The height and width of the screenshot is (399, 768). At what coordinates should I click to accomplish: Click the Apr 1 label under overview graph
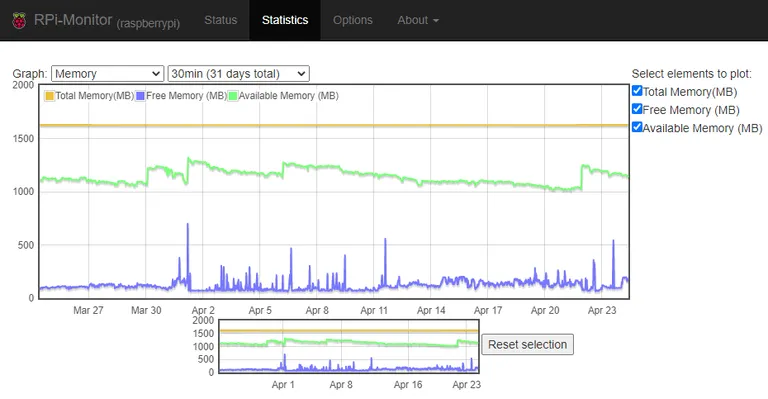click(x=283, y=385)
